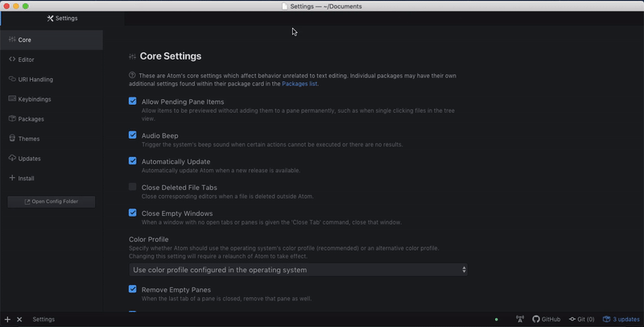Click the X icon in status bar

19,319
